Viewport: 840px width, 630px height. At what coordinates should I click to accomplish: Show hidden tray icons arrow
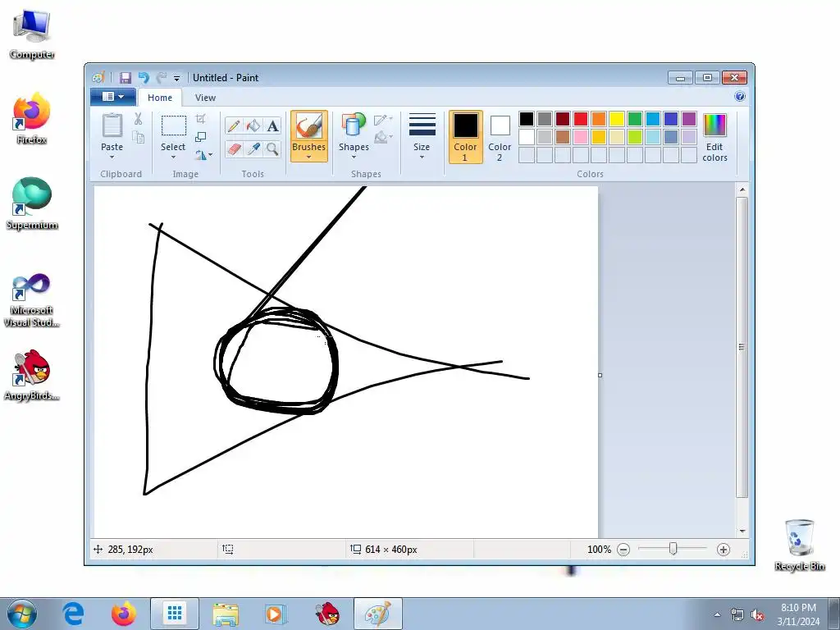click(717, 615)
